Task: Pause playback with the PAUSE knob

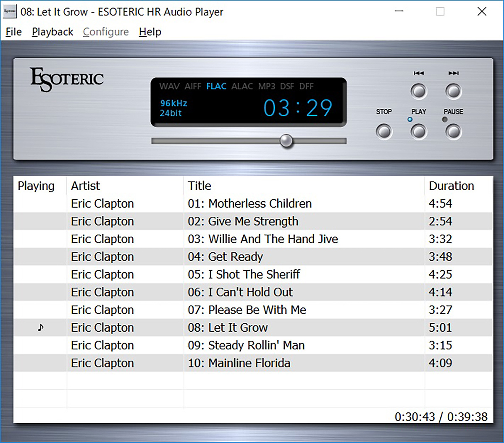Action: click(453, 132)
